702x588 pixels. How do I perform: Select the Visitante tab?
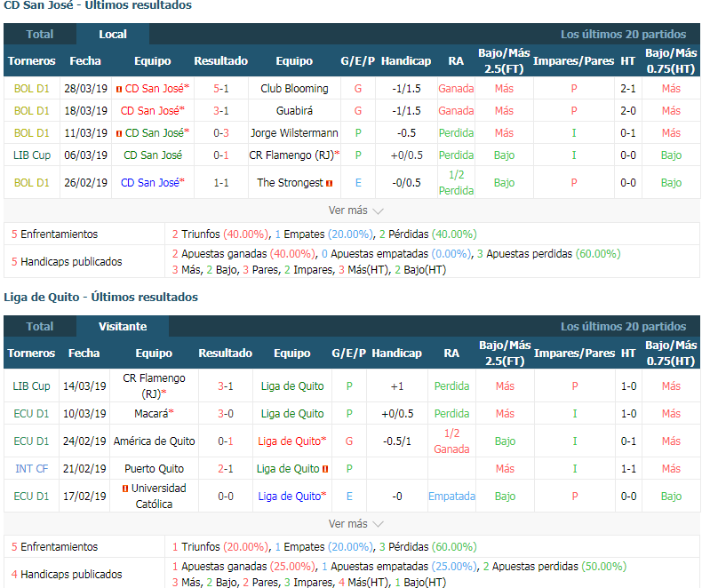click(123, 326)
